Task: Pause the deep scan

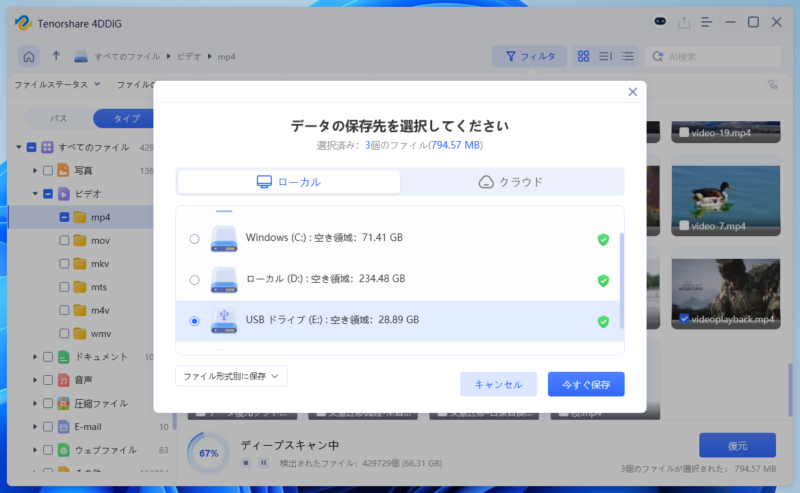Action: pyautogui.click(x=263, y=463)
